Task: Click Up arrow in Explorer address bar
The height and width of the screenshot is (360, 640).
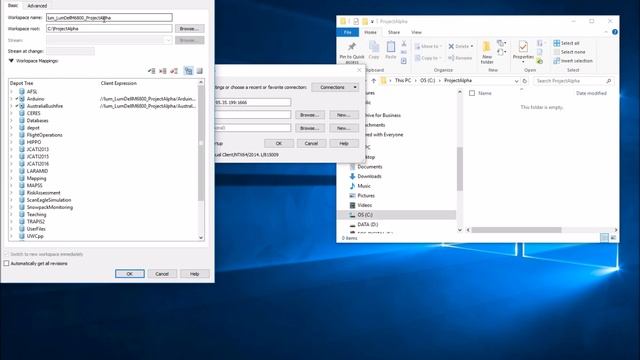Action: pyautogui.click(x=373, y=81)
